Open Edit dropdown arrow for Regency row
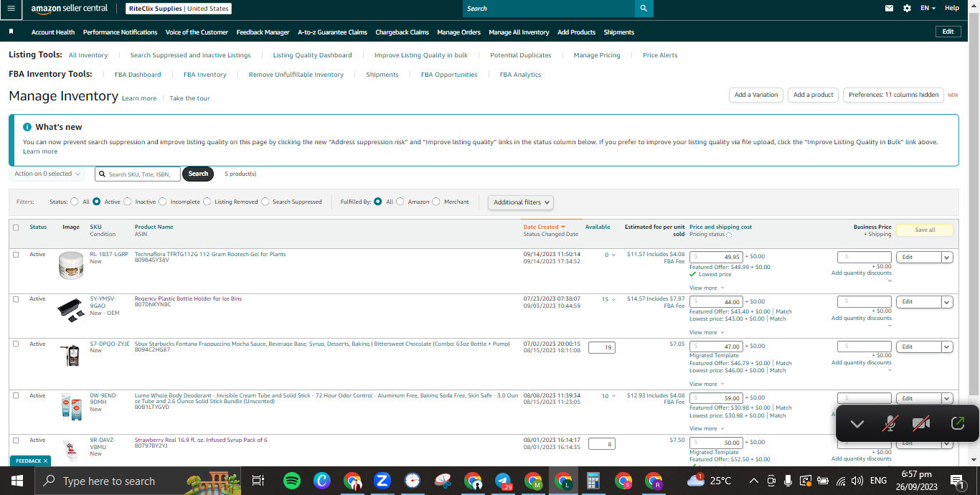 pos(947,302)
